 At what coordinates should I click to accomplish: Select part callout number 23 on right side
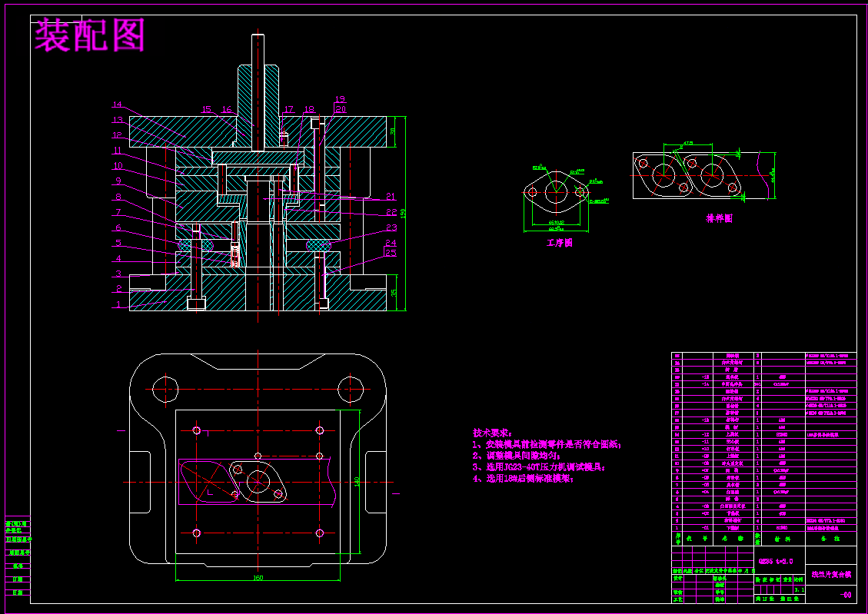pyautogui.click(x=391, y=227)
